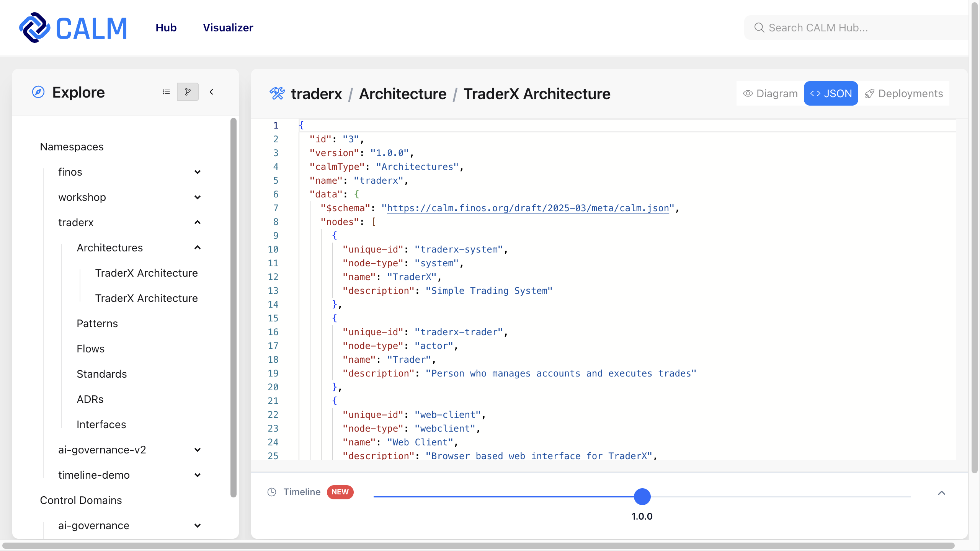This screenshot has width=980, height=551.
Task: Click the 1.0.0 version label under timeline
Action: tap(642, 517)
